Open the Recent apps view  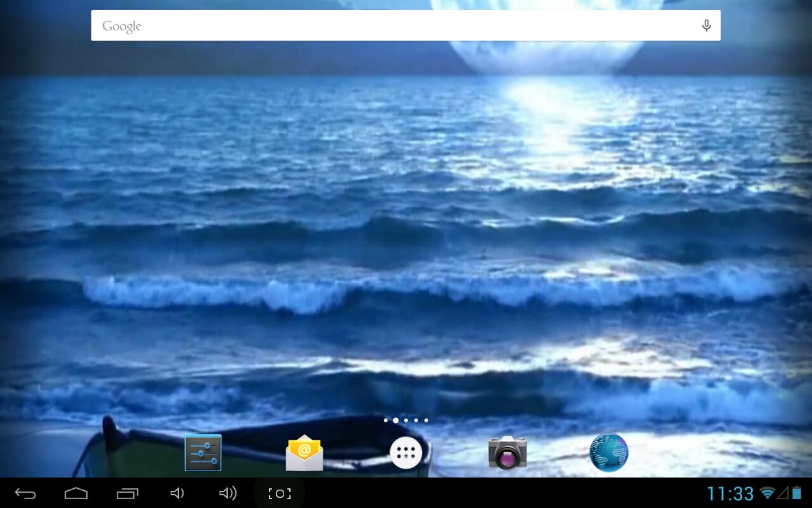coord(127,493)
